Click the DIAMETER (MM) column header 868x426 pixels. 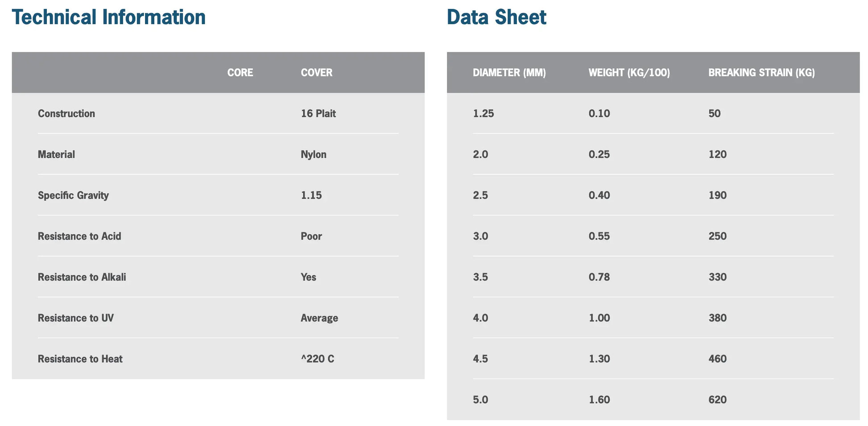[509, 73]
